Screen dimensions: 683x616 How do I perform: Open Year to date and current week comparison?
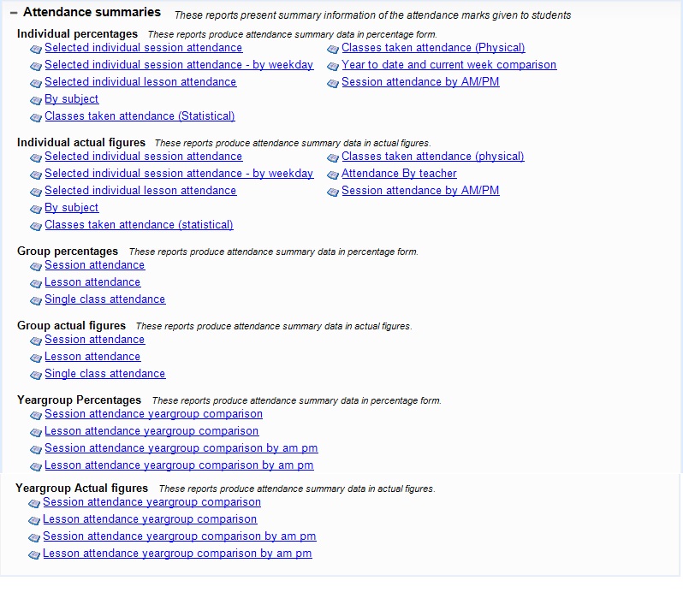[449, 64]
